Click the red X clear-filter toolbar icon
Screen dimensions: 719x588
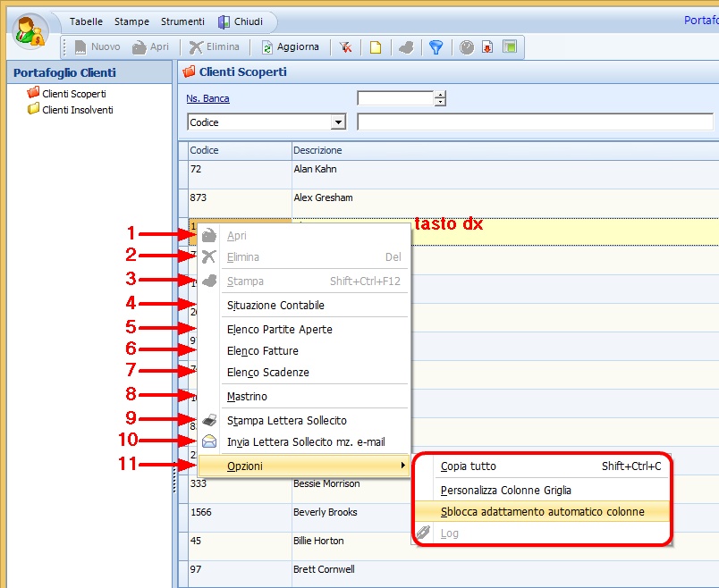(345, 47)
